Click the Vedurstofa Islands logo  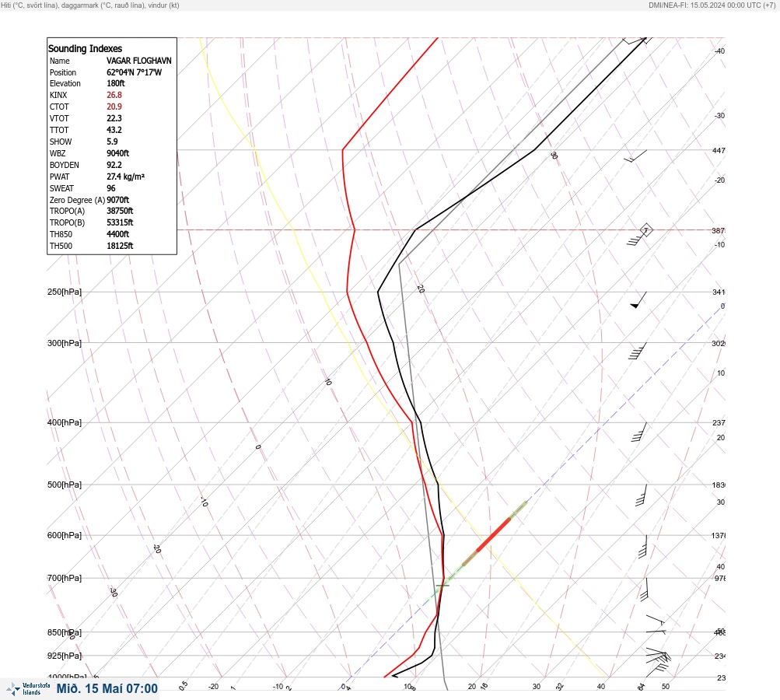point(28,689)
